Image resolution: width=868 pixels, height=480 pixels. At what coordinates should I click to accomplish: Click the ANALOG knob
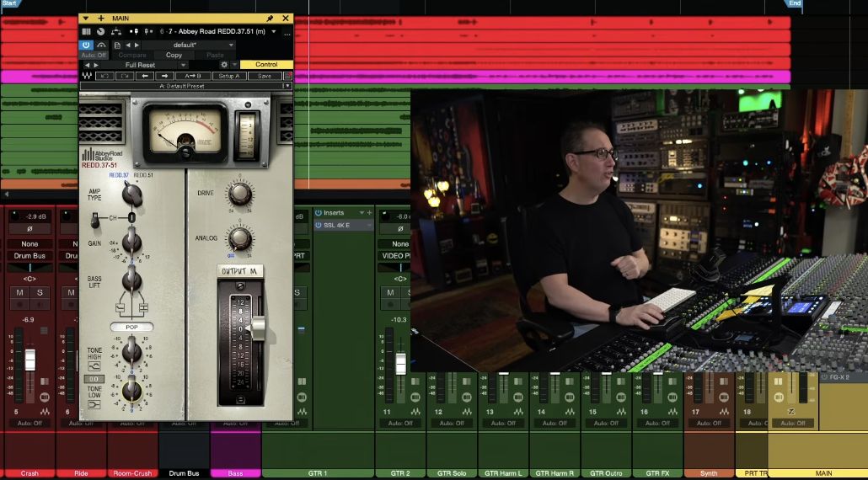pos(239,239)
